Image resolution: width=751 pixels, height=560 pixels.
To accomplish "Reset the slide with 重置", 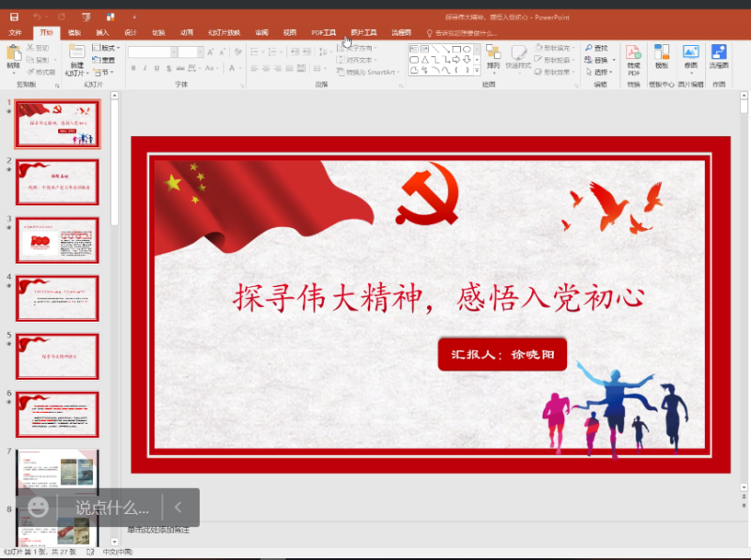I will (x=103, y=60).
